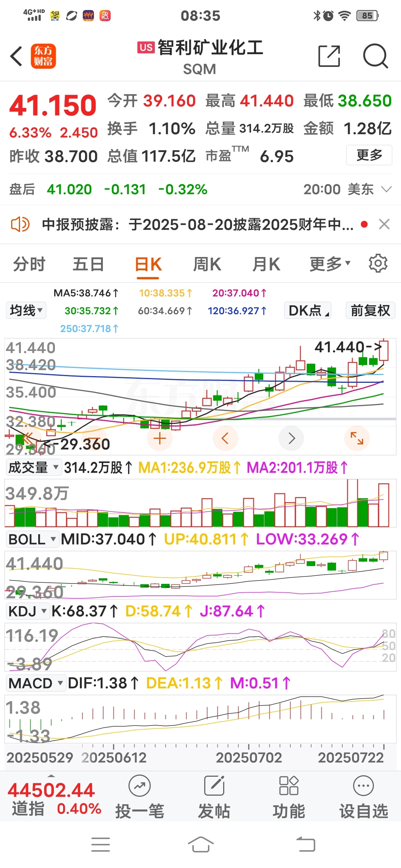Viewport: 401px width, 868px height.
Task: Tap the current price 41.150
Action: coord(53,105)
